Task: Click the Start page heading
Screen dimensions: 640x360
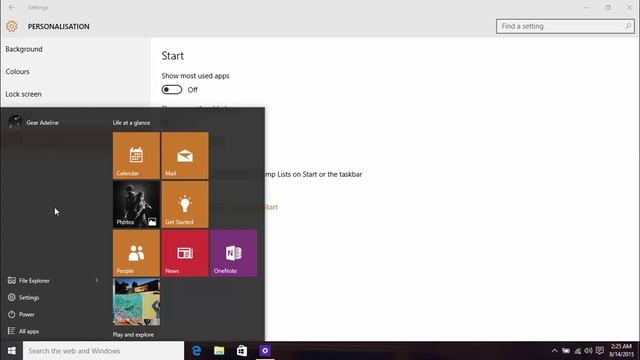Action: 173,56
